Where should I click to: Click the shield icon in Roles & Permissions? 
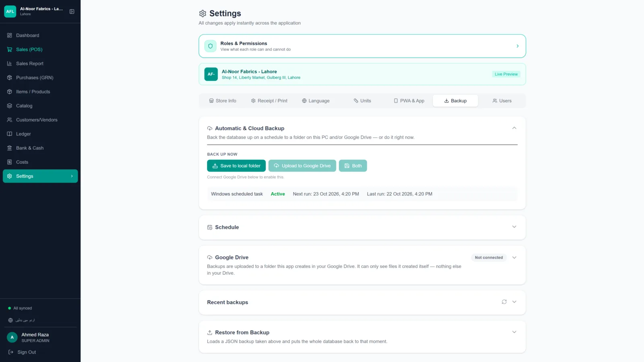click(x=211, y=46)
